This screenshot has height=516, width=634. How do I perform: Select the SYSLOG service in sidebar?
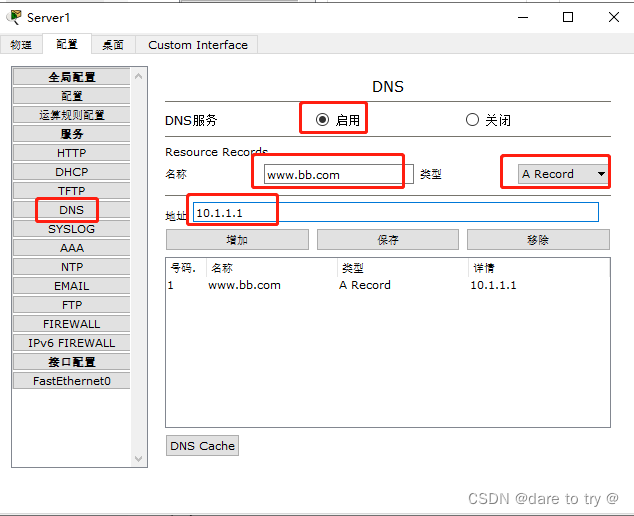tap(72, 229)
